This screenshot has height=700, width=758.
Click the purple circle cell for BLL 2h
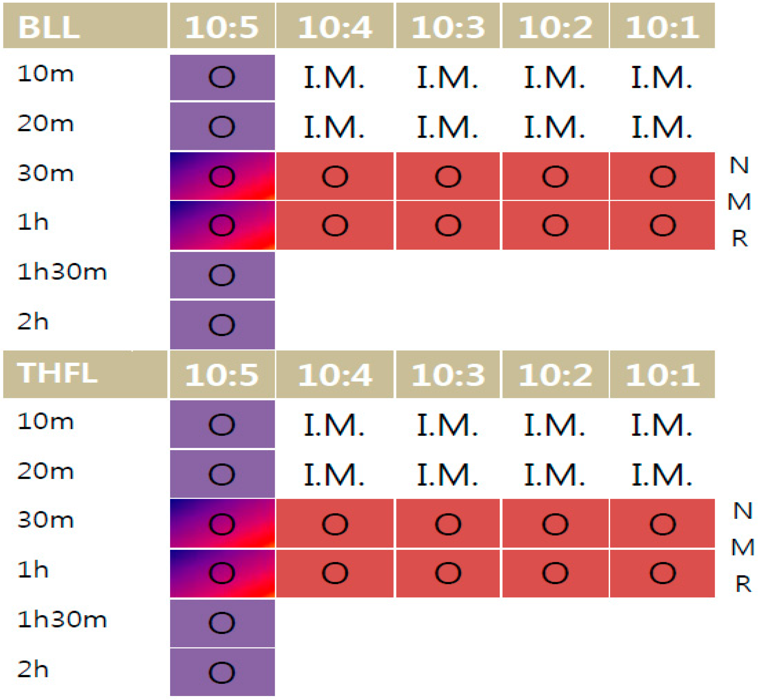[223, 325]
